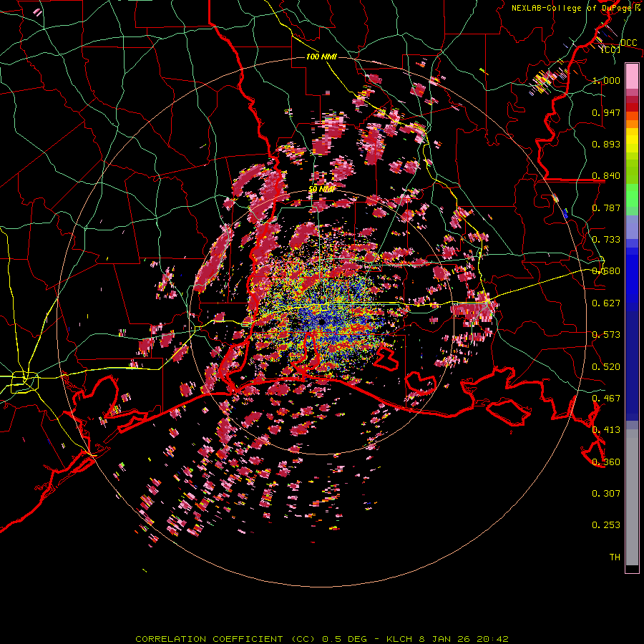Viewport: 644px width, 644px height.
Task: Click the 0.307 value on color scale
Action: pyautogui.click(x=606, y=494)
